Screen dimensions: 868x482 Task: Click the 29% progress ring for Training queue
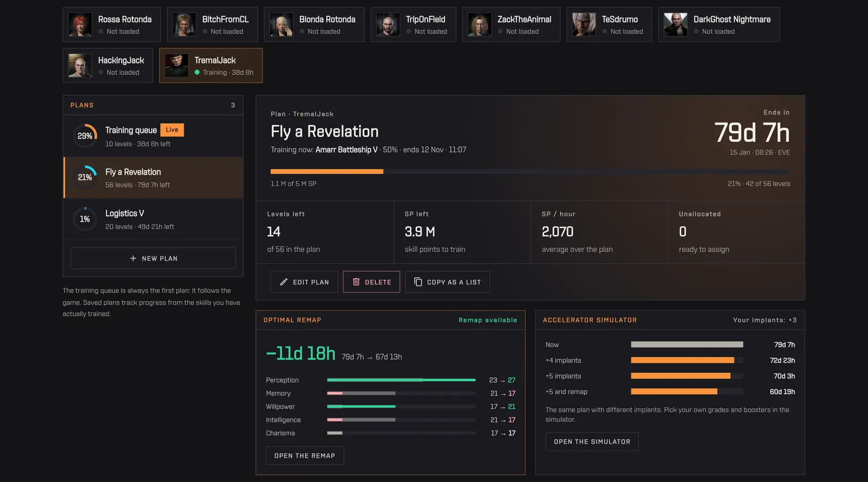point(85,136)
